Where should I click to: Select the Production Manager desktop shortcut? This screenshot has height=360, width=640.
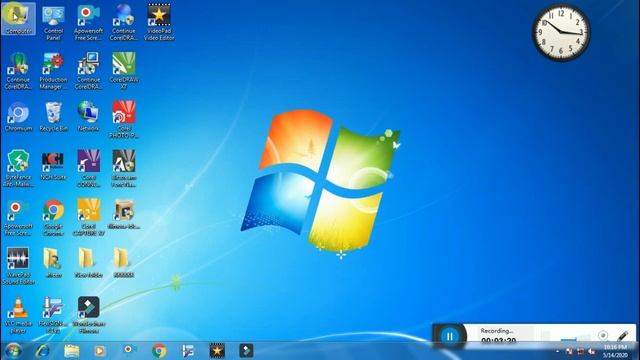tap(53, 71)
